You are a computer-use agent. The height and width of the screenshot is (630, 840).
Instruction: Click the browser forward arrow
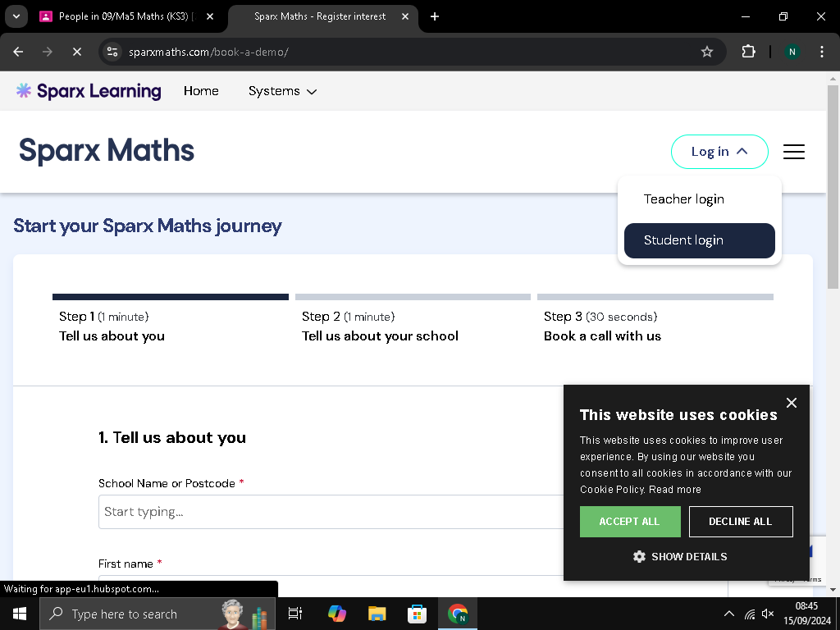coord(48,52)
